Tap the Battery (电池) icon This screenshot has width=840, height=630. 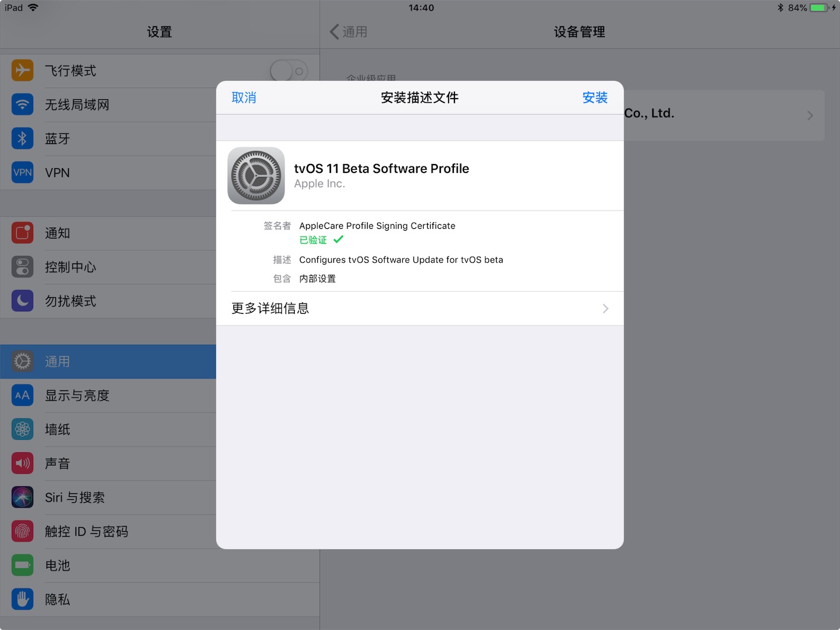click(23, 565)
